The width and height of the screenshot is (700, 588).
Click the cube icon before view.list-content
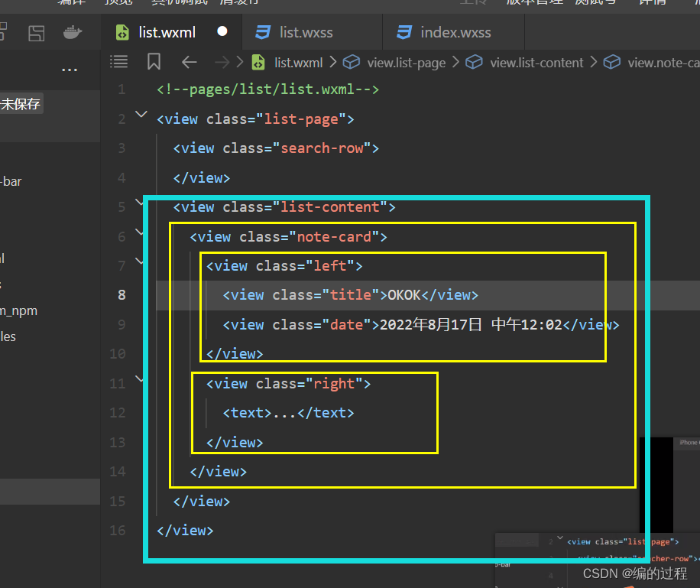pos(474,62)
